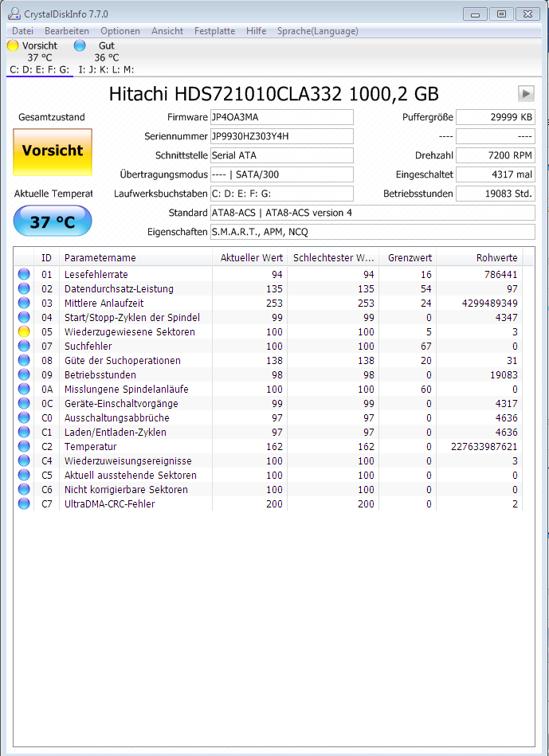This screenshot has height=756, width=549.
Task: Select the Suchfehler parameter name
Action: pos(88,347)
